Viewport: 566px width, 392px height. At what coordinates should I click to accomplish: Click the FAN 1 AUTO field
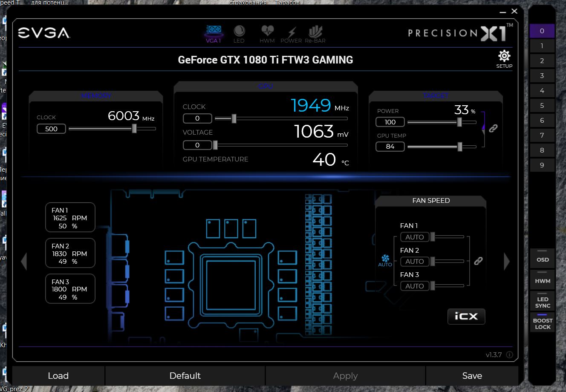[415, 237]
